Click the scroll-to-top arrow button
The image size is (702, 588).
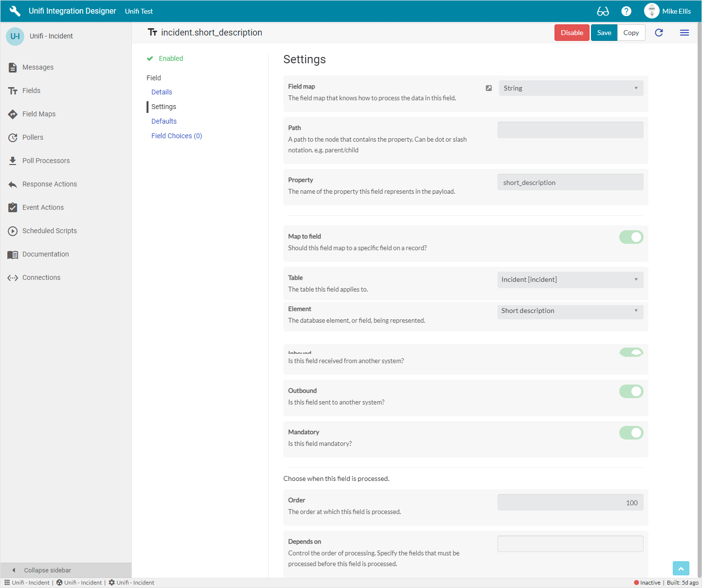(681, 568)
